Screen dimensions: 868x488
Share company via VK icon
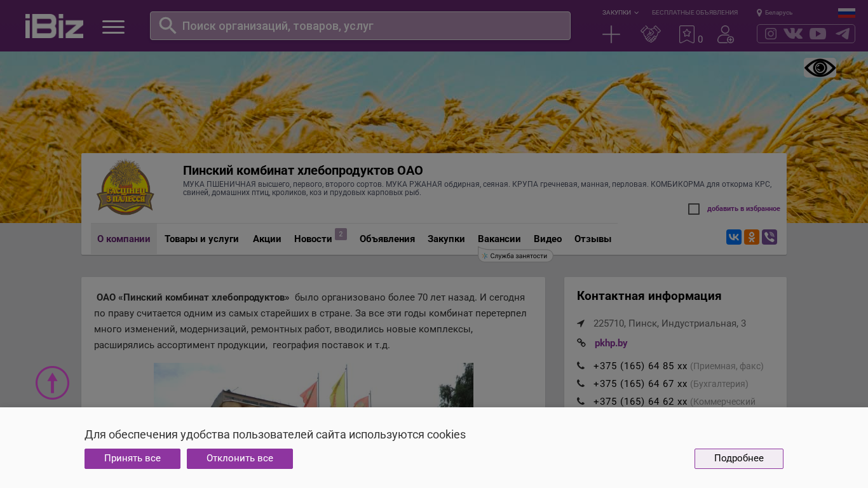click(734, 237)
